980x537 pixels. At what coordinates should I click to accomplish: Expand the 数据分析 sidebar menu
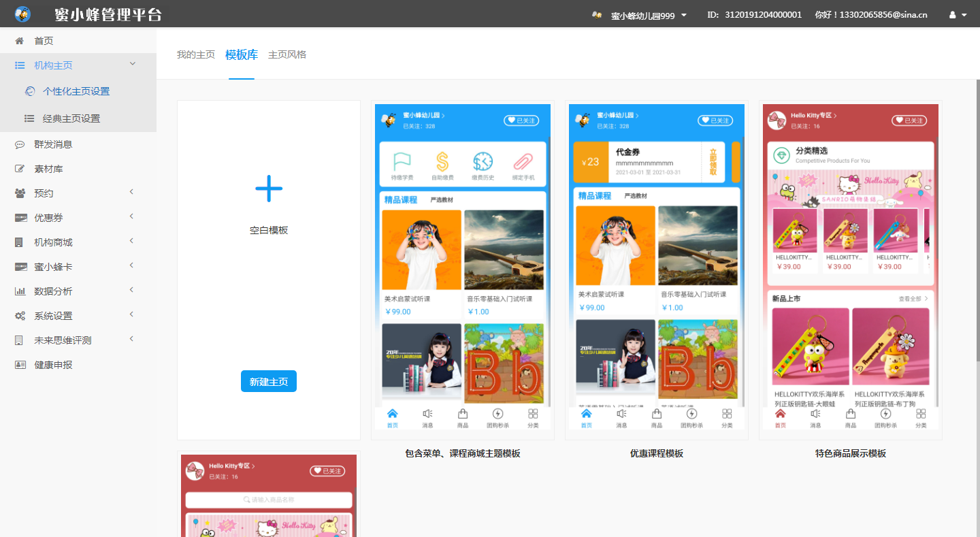pyautogui.click(x=131, y=291)
